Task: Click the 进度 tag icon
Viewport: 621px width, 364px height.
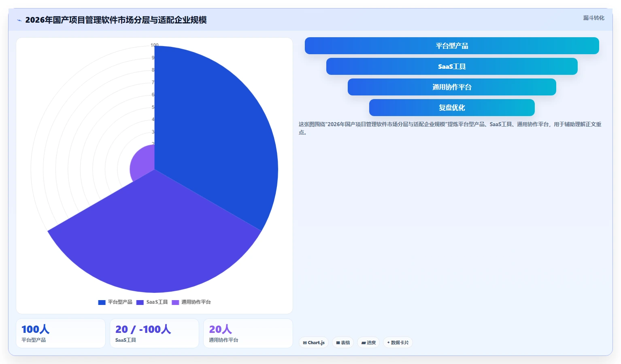Action: pos(364,343)
